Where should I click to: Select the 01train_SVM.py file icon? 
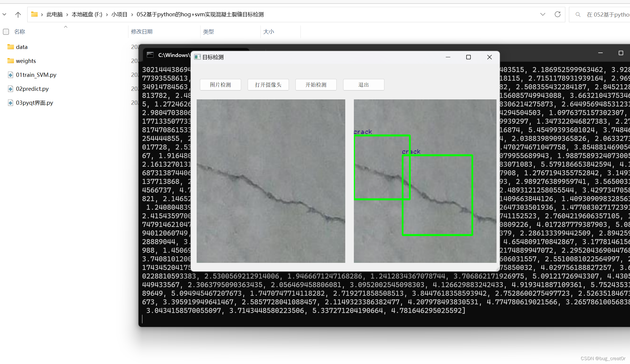click(x=11, y=75)
